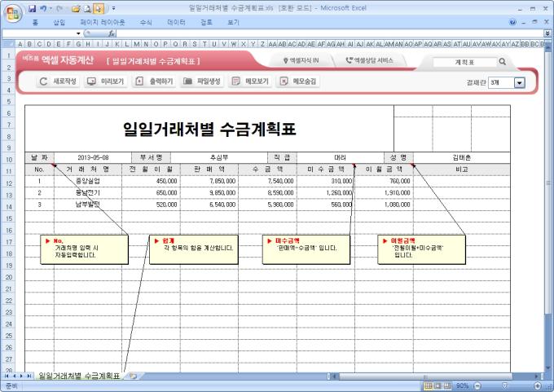Open the 데이터 ribbon tab
The height and width of the screenshot is (392, 554).
pos(176,22)
